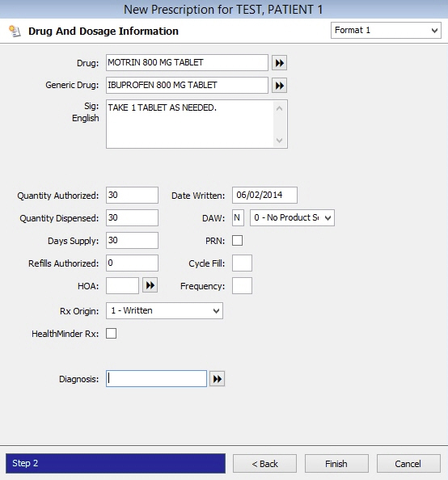Select the Quantity Authorized field
Viewport: 448px width, 480px height.
pos(133,195)
